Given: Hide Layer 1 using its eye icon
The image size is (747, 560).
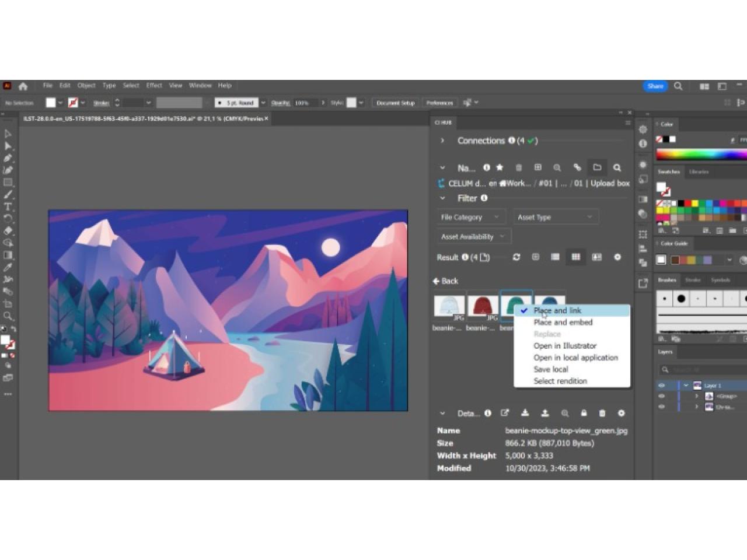Looking at the screenshot, I should click(x=661, y=386).
